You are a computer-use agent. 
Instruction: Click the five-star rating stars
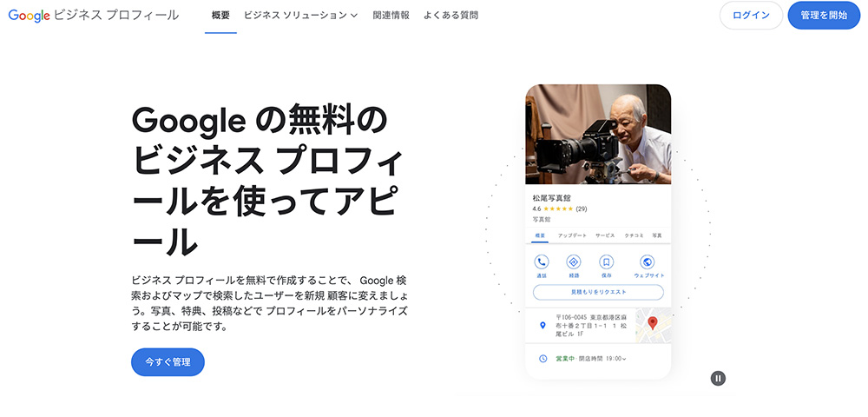coord(558,208)
